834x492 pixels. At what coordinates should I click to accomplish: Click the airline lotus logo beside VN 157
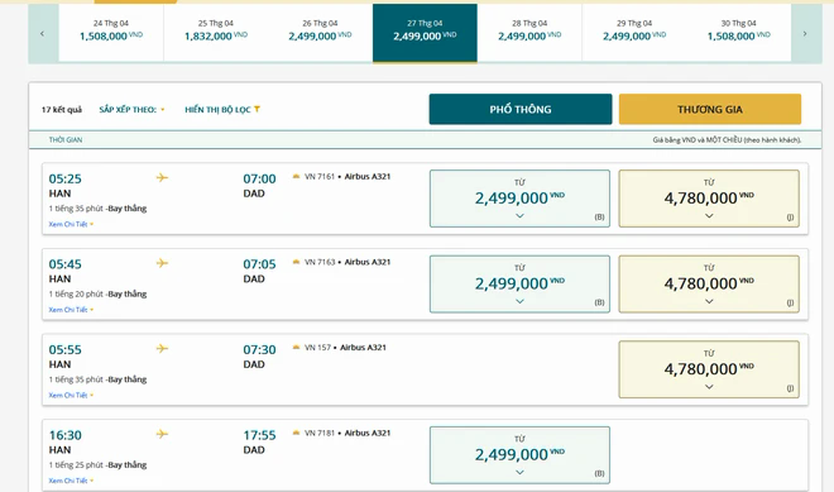[296, 347]
